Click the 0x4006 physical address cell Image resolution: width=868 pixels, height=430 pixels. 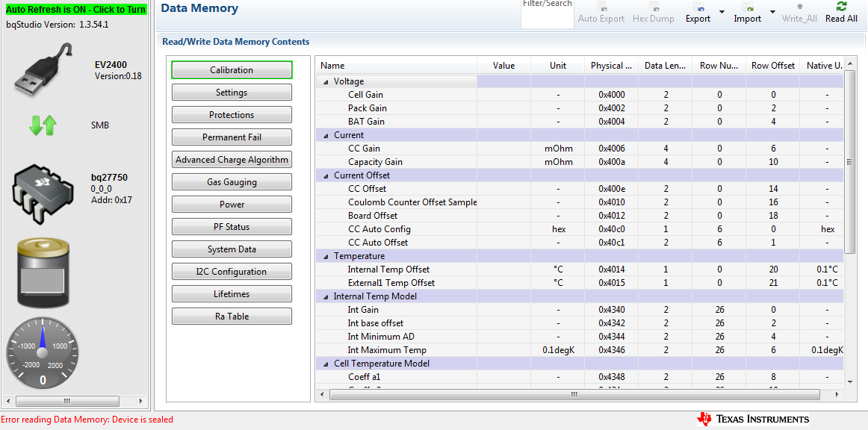coord(612,149)
